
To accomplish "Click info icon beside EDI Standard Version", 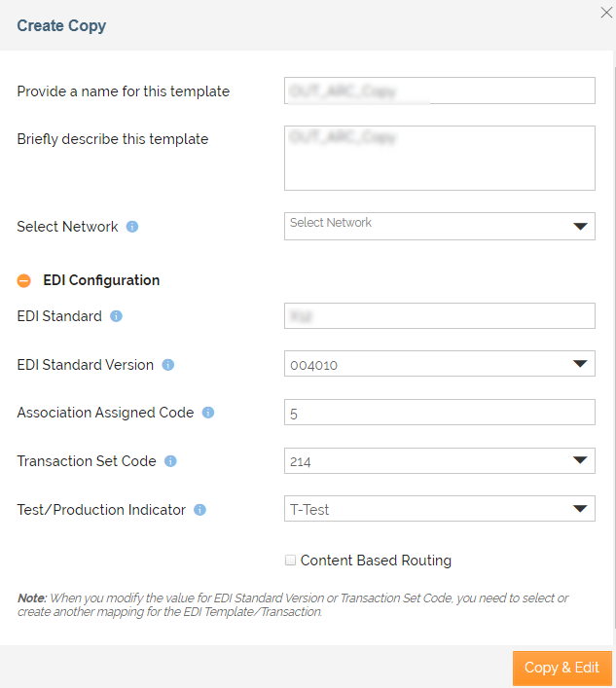I will pos(167,365).
